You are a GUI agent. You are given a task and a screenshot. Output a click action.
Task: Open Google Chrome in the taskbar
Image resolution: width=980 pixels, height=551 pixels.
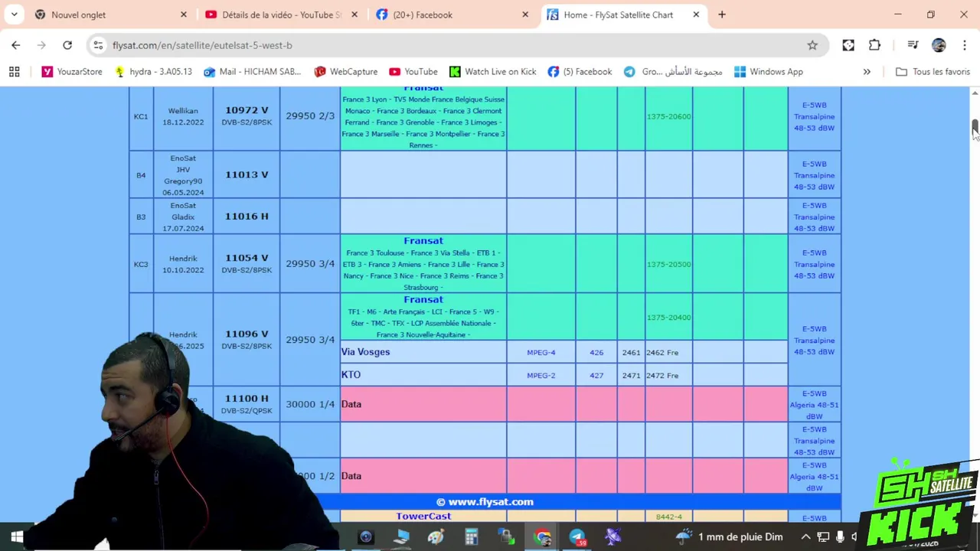click(542, 537)
